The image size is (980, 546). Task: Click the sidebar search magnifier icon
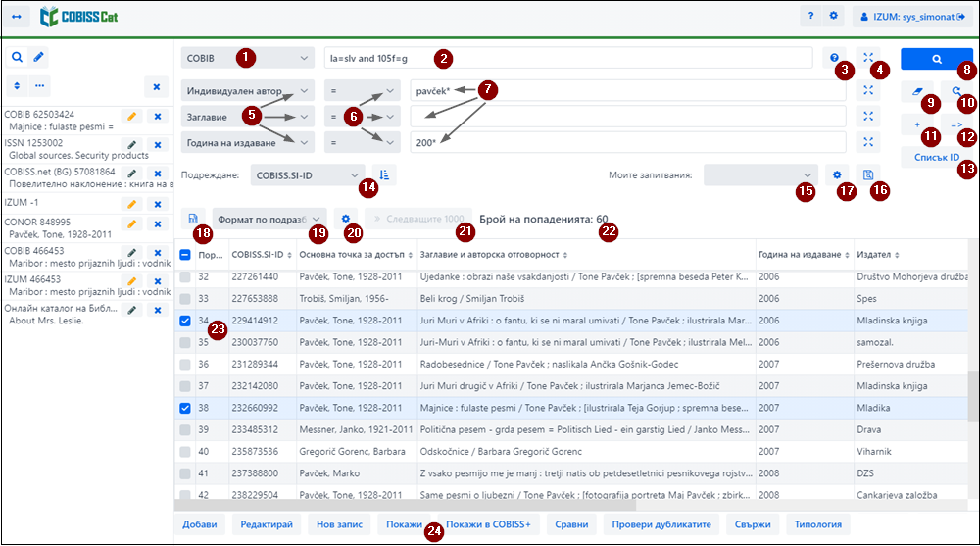(17, 57)
